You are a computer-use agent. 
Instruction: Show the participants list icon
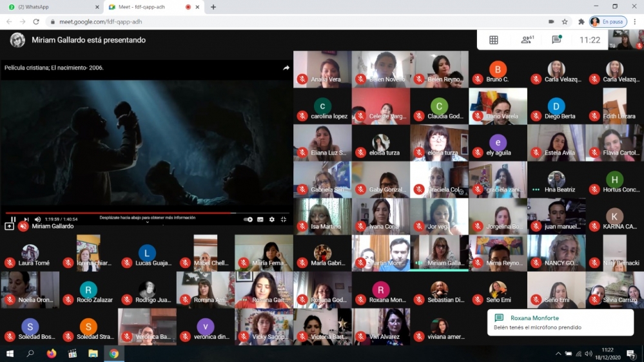point(527,39)
